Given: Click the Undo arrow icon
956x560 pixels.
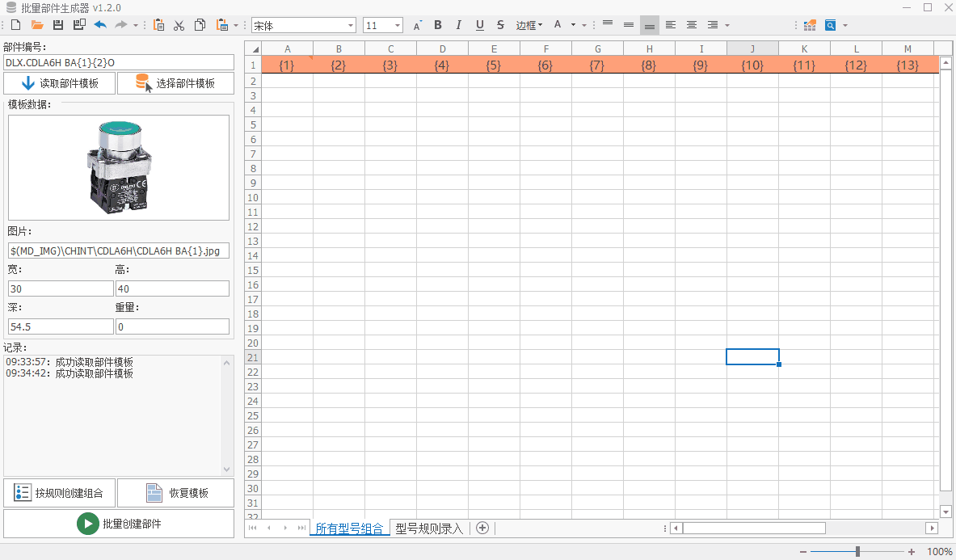Looking at the screenshot, I should [x=100, y=25].
